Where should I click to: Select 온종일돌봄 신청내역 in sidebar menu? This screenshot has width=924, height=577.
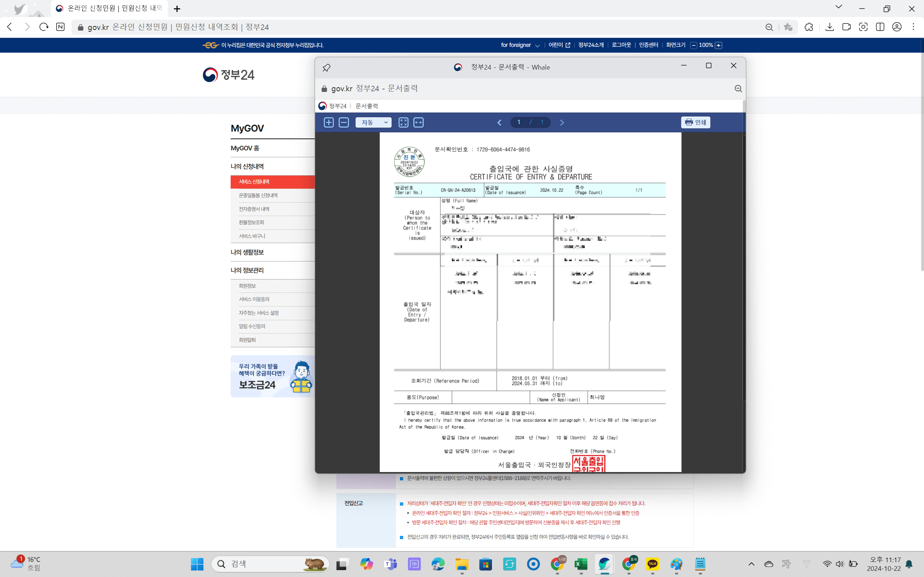[258, 195]
